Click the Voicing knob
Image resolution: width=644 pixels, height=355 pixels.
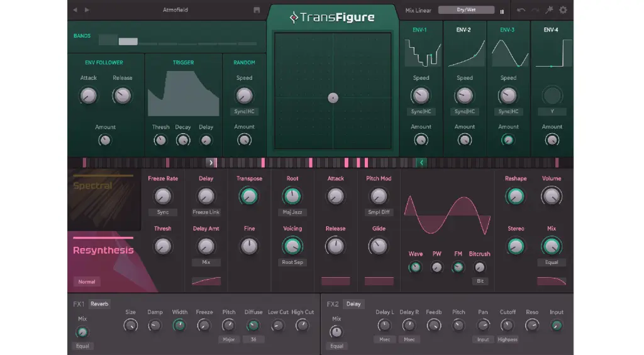tap(292, 246)
